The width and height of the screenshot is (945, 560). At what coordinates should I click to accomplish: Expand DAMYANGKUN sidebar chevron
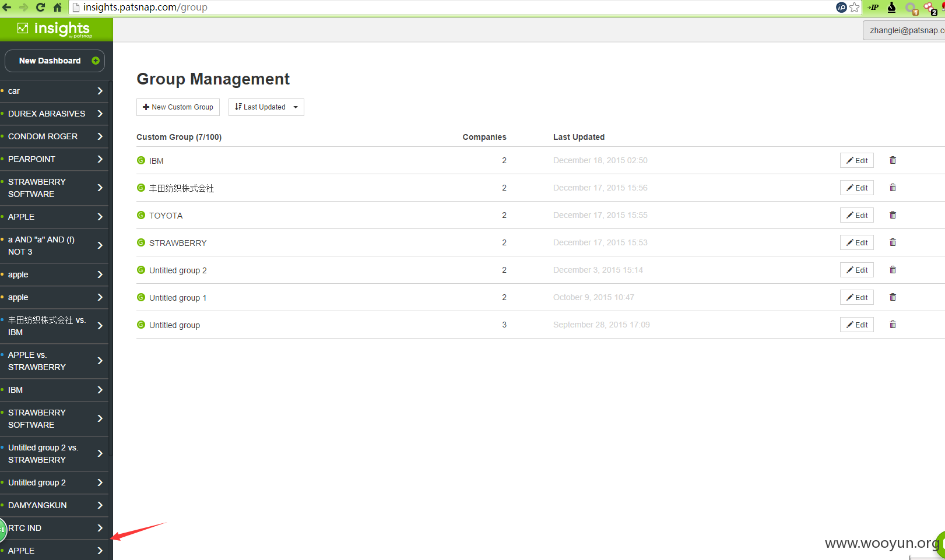point(100,505)
